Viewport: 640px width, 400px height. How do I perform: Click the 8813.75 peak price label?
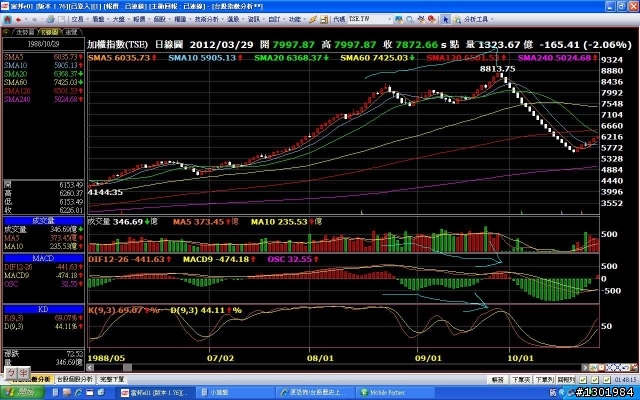497,69
